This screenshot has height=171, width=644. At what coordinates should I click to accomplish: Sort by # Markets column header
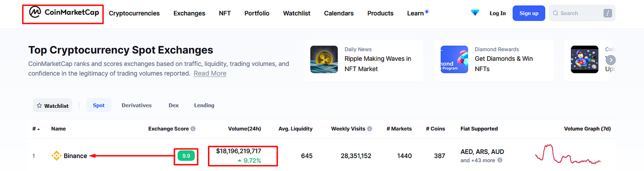tap(399, 129)
